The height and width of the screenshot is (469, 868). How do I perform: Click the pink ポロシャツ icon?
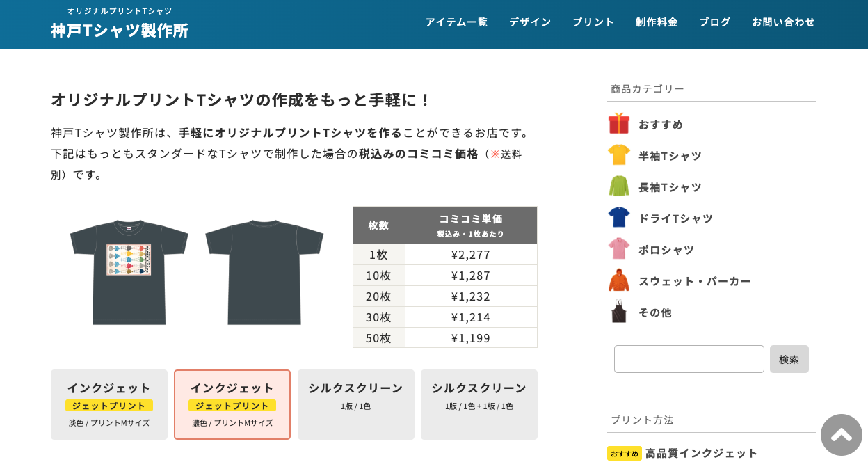[618, 249]
